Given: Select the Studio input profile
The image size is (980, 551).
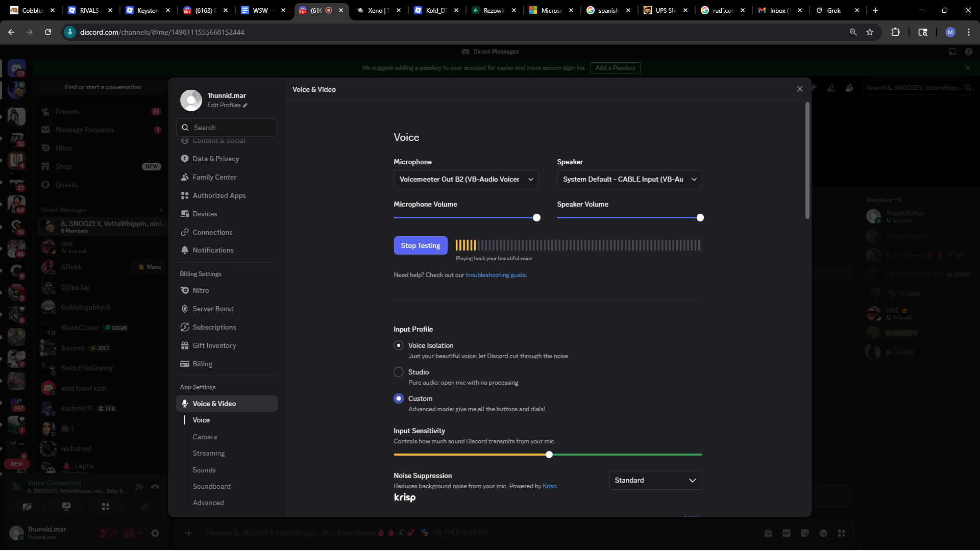Looking at the screenshot, I should pyautogui.click(x=399, y=372).
